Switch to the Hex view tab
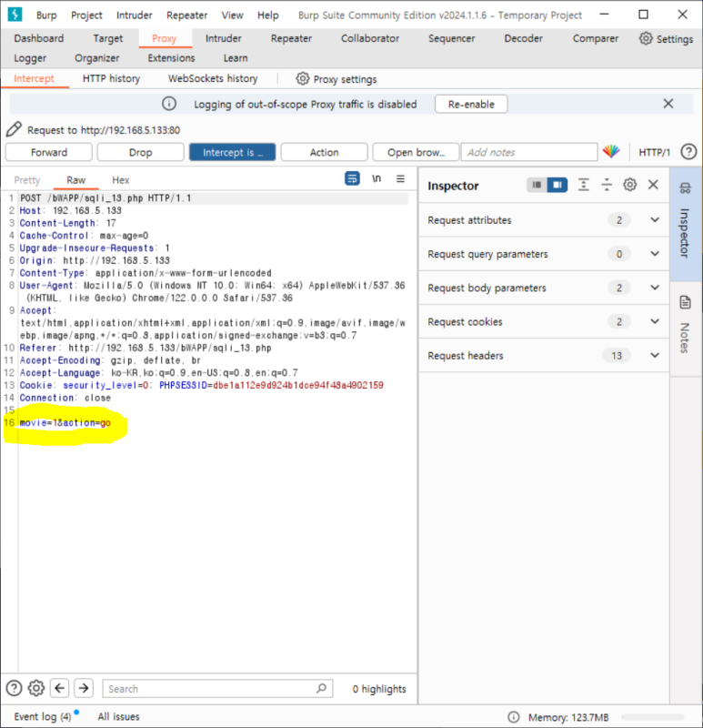The width and height of the screenshot is (703, 728). tap(121, 180)
